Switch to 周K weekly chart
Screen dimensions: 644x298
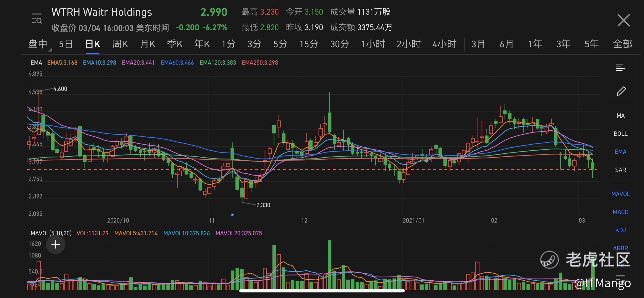[x=120, y=44]
